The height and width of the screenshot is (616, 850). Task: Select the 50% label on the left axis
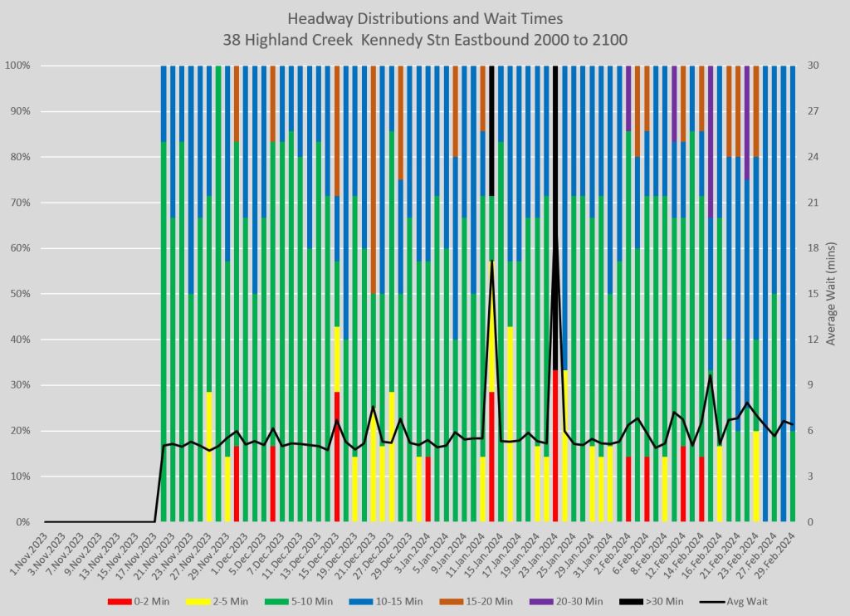[18, 294]
